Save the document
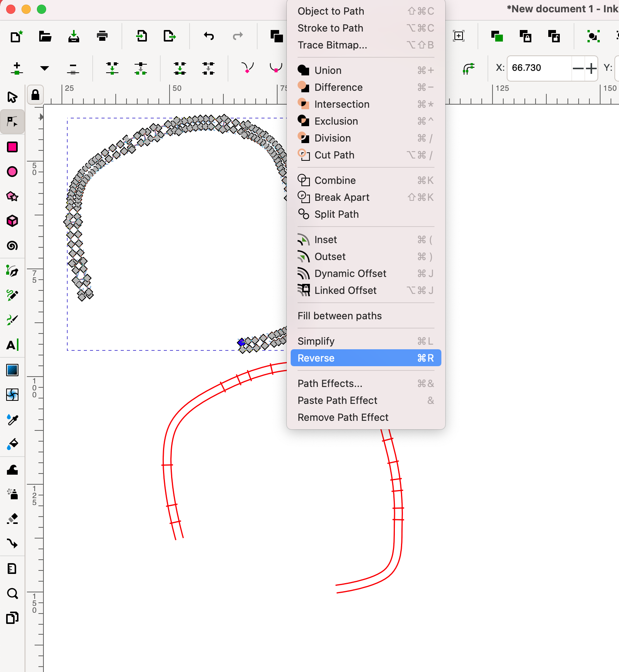The image size is (619, 672). click(73, 36)
